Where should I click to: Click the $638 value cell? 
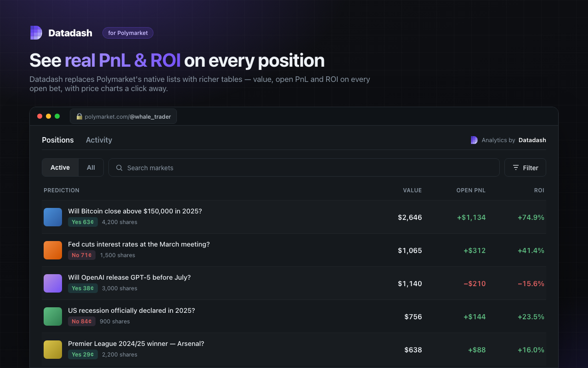413,350
